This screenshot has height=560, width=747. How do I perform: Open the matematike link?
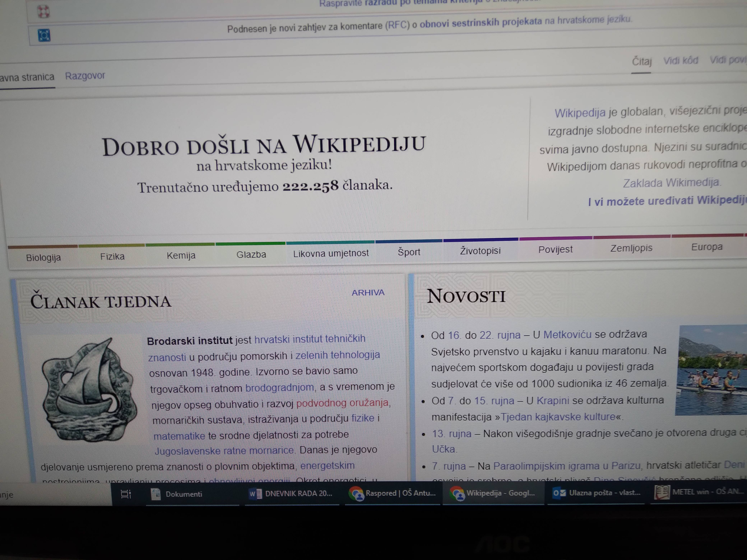[x=179, y=436]
